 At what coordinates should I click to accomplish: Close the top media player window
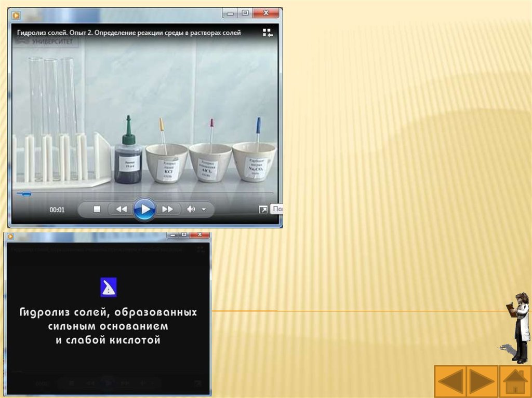(266, 13)
